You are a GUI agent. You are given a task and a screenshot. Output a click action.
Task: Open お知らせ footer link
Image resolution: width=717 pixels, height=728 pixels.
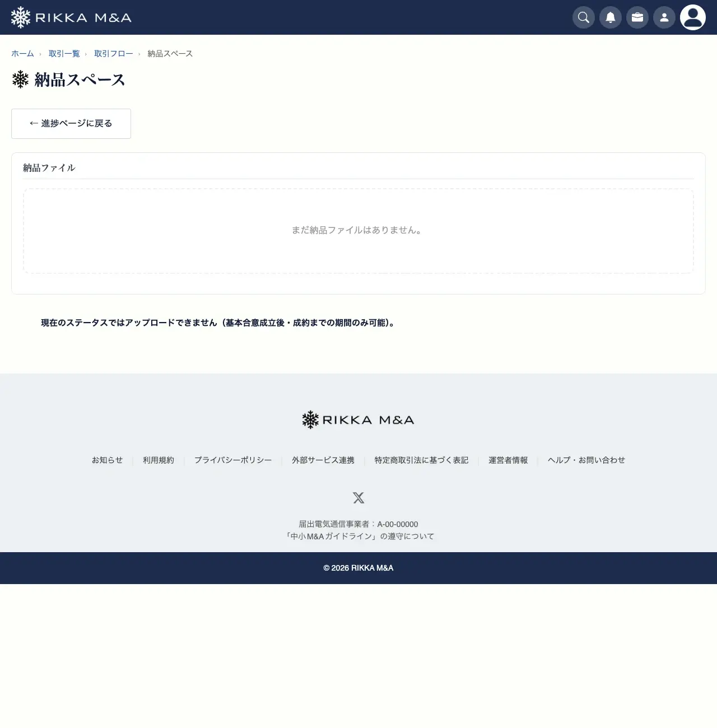tap(107, 460)
